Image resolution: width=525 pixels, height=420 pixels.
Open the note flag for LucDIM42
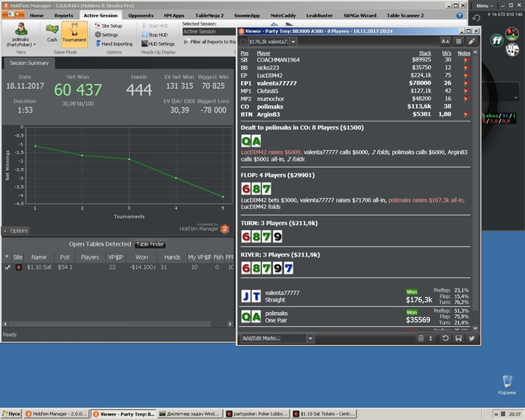click(x=466, y=75)
